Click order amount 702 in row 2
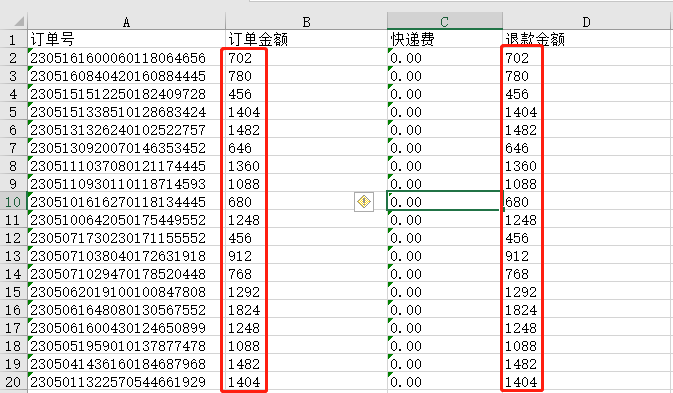This screenshot has height=393, width=673. click(x=306, y=57)
